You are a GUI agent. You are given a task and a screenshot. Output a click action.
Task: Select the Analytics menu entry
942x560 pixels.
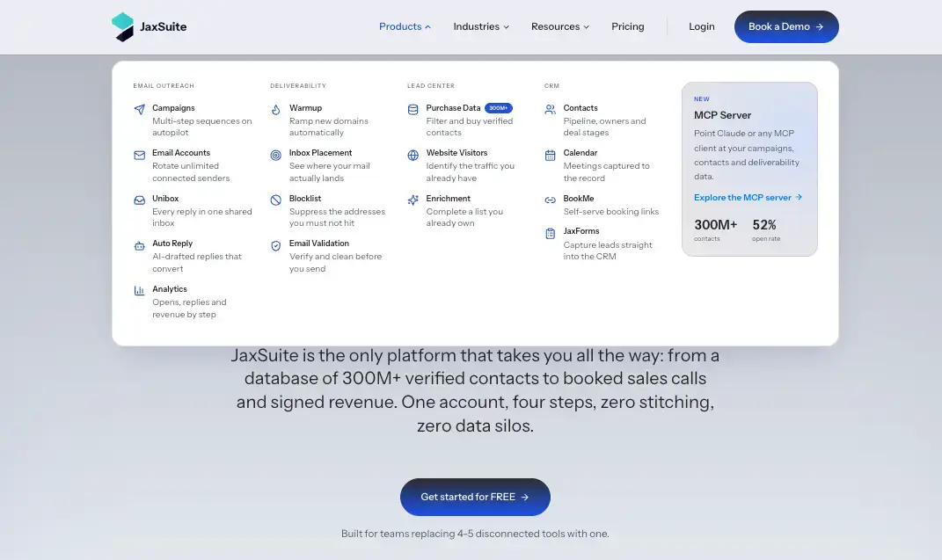[194, 302]
